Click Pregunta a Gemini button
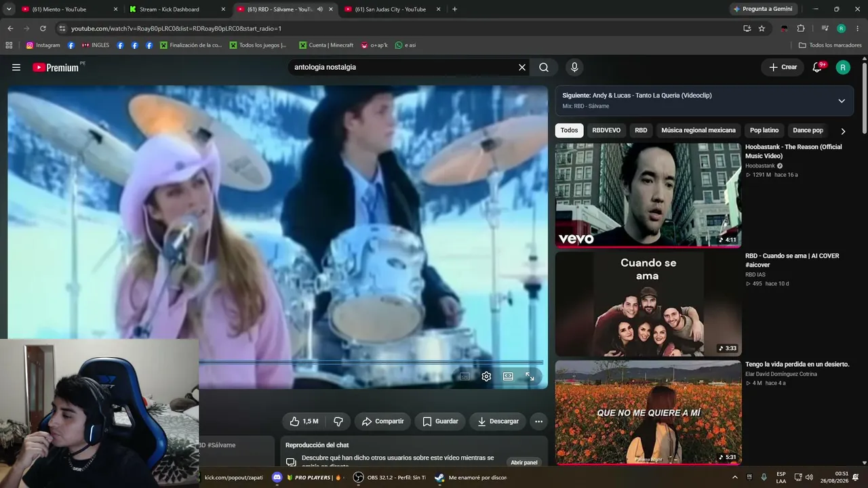The height and width of the screenshot is (488, 868). [762, 9]
